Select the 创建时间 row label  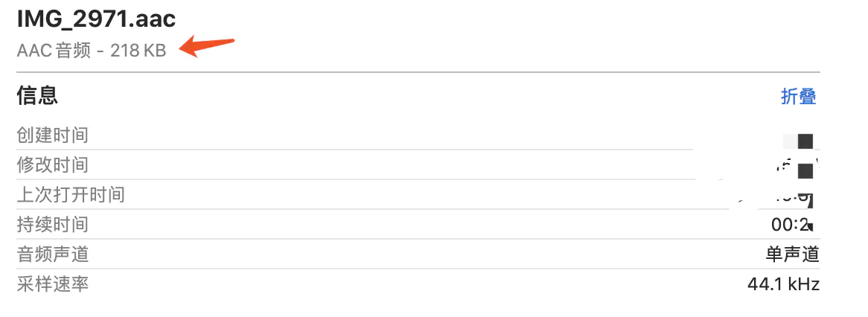tap(53, 135)
